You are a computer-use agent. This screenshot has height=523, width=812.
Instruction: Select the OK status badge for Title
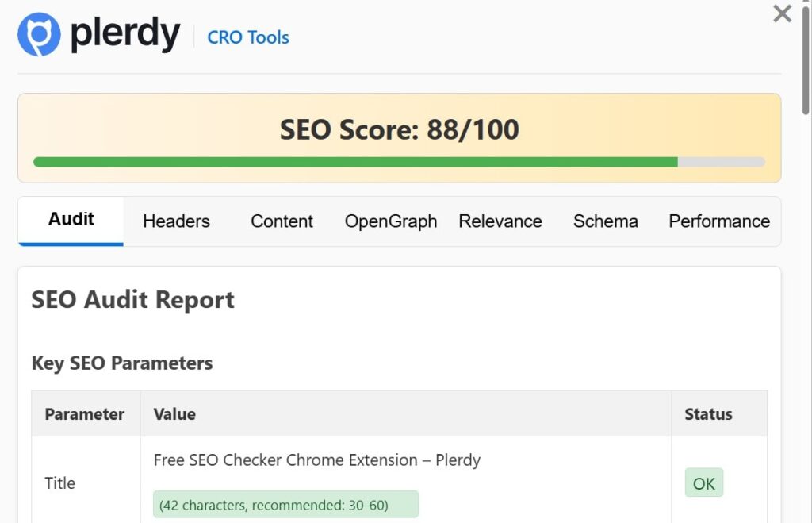tap(703, 483)
